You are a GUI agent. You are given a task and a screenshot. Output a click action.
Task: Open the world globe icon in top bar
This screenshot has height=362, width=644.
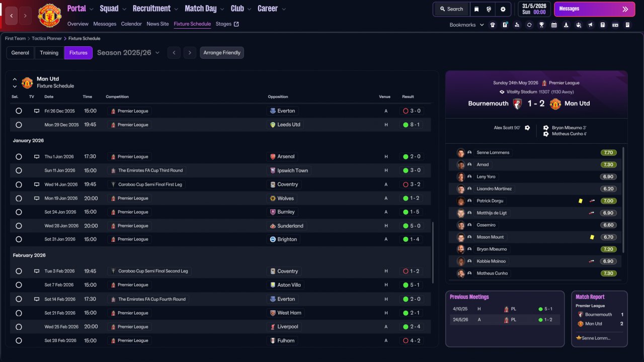click(489, 9)
